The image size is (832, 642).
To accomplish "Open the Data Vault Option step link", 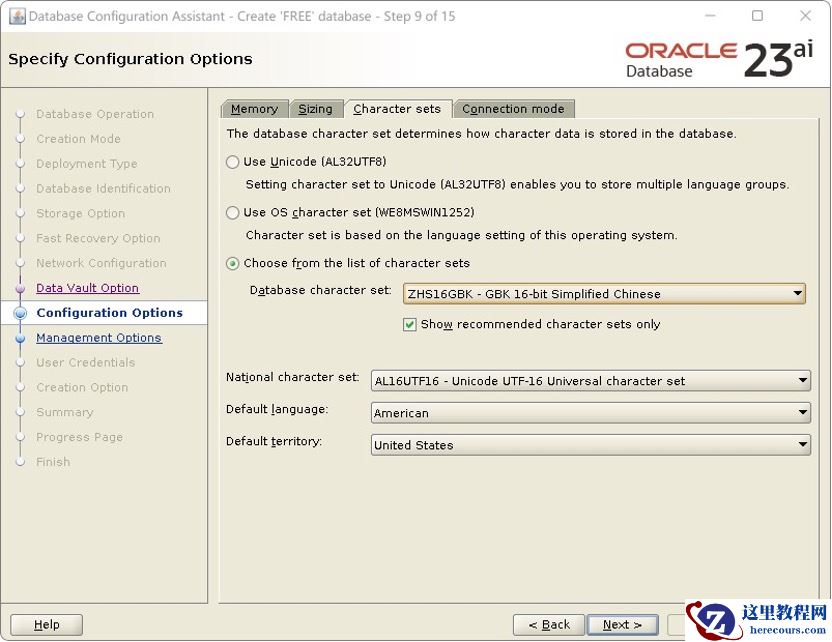I will pos(88,288).
